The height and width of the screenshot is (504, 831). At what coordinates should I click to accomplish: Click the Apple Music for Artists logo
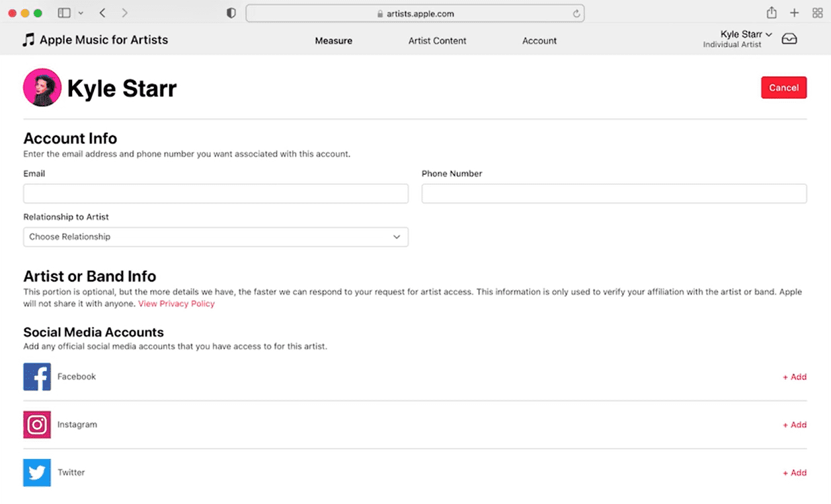(95, 40)
